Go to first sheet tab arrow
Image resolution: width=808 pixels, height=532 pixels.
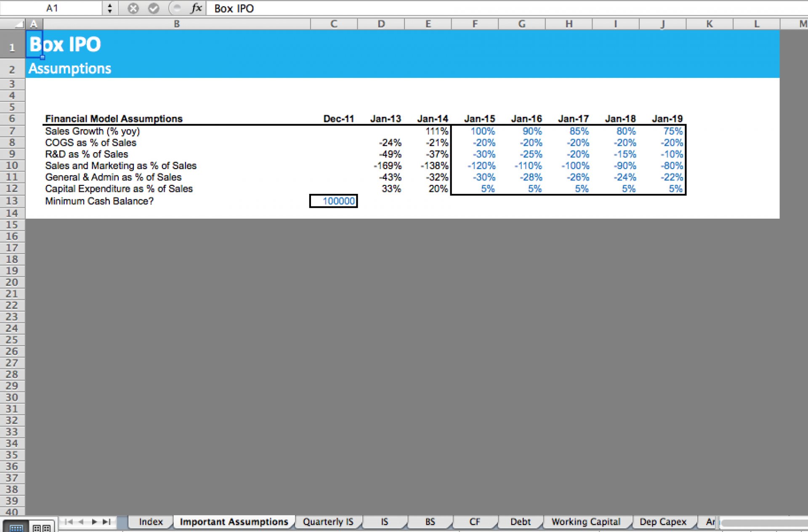coord(69,522)
